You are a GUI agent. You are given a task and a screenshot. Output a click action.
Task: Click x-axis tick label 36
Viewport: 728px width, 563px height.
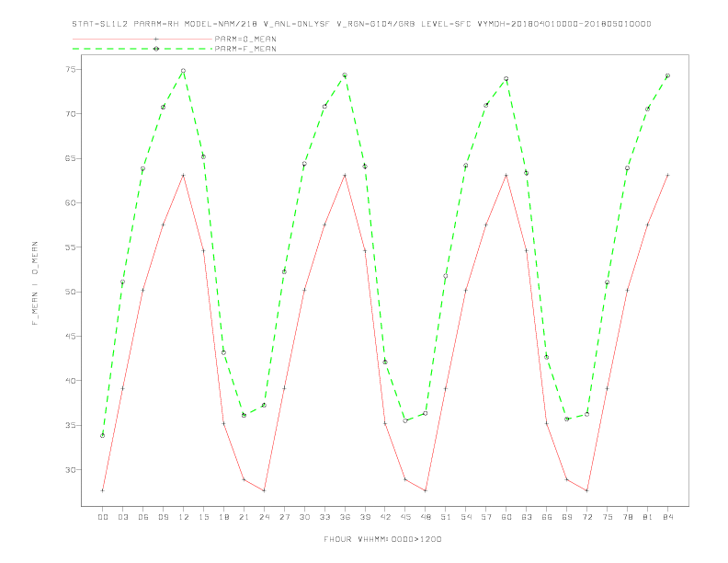[345, 517]
